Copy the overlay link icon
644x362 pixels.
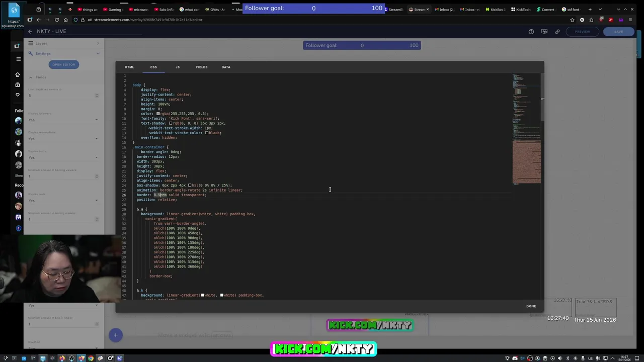557,31
